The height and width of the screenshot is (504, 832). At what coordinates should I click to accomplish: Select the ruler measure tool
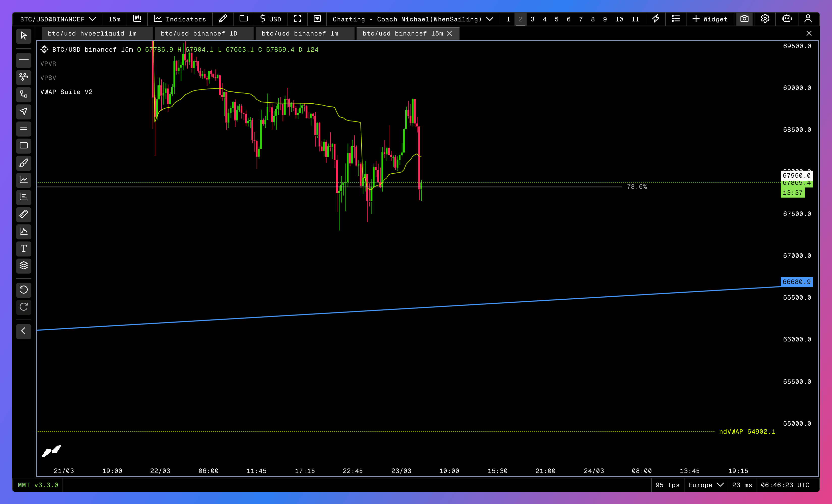click(x=24, y=214)
